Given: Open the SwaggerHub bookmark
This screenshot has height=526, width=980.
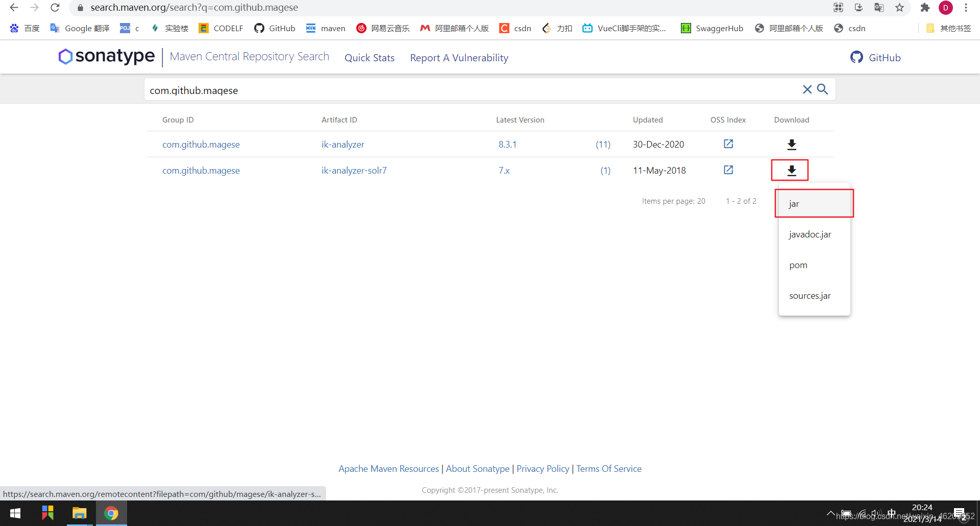Looking at the screenshot, I should click(x=712, y=28).
